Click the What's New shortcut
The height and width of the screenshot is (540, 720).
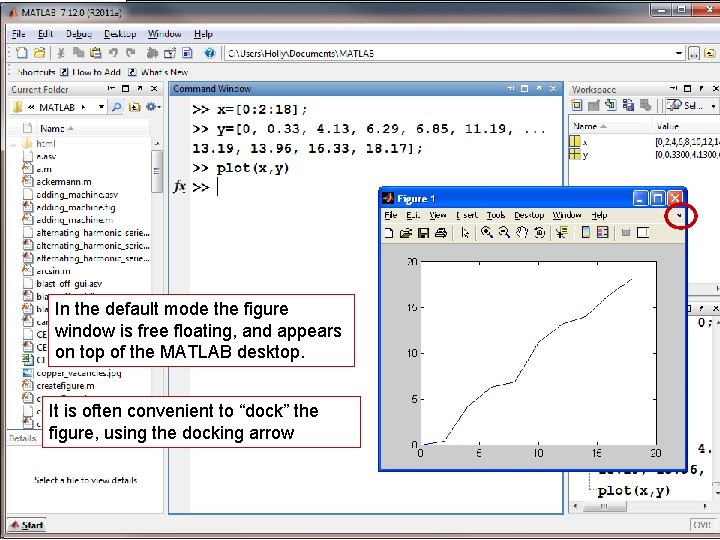[x=158, y=72]
